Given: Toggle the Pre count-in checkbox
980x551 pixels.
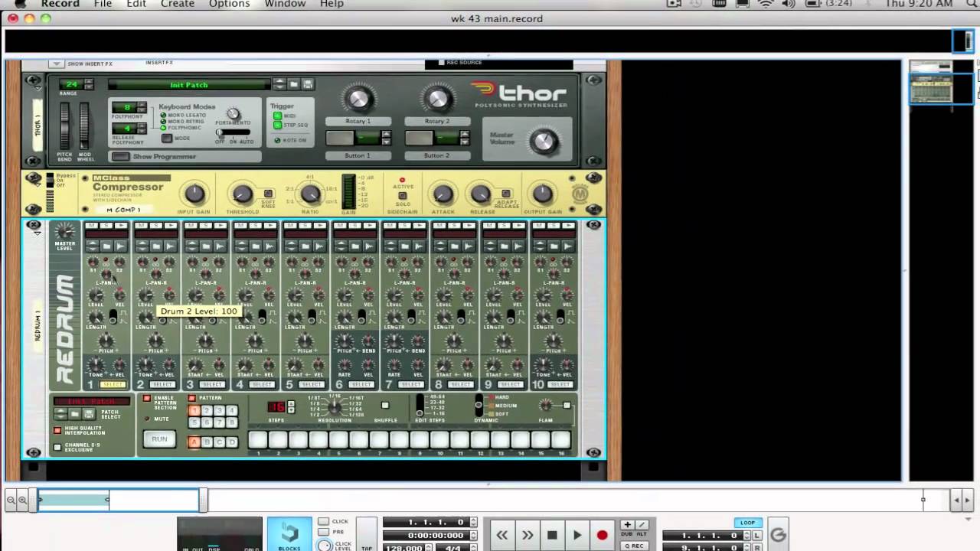Looking at the screenshot, I should [323, 532].
